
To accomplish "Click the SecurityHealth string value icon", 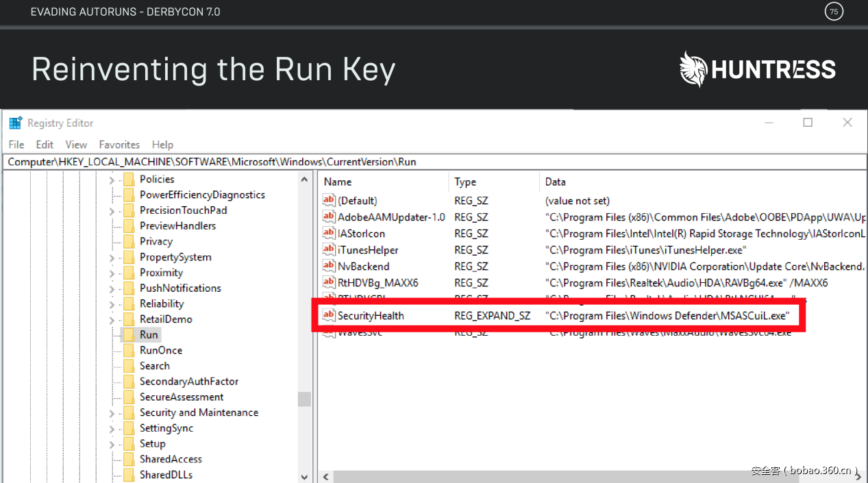I will (x=329, y=315).
